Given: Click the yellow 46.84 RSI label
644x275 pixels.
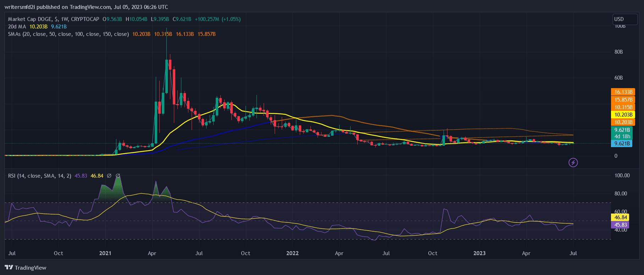Looking at the screenshot, I should [621, 217].
